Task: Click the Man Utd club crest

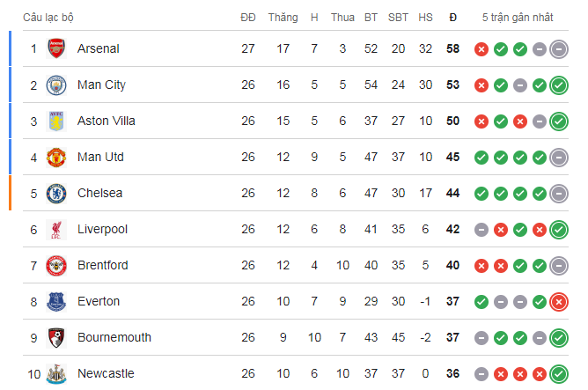Action: [x=57, y=157]
